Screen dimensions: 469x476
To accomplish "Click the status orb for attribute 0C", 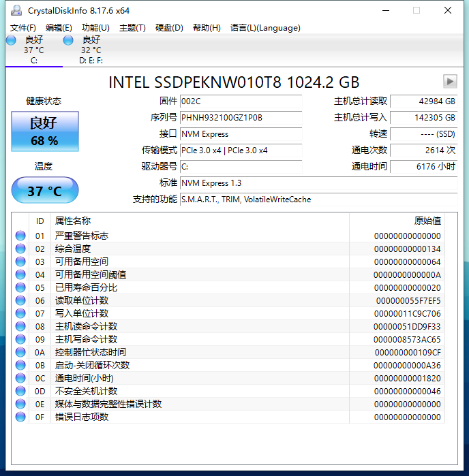I will tap(20, 378).
